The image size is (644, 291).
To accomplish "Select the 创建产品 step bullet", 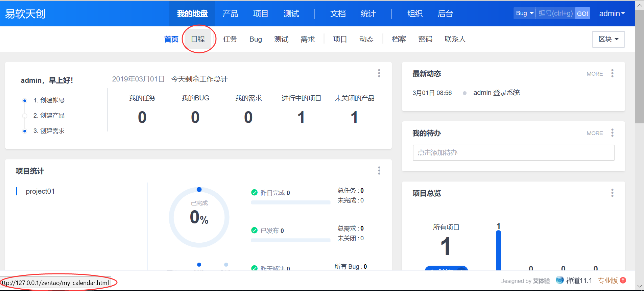I will tap(25, 116).
